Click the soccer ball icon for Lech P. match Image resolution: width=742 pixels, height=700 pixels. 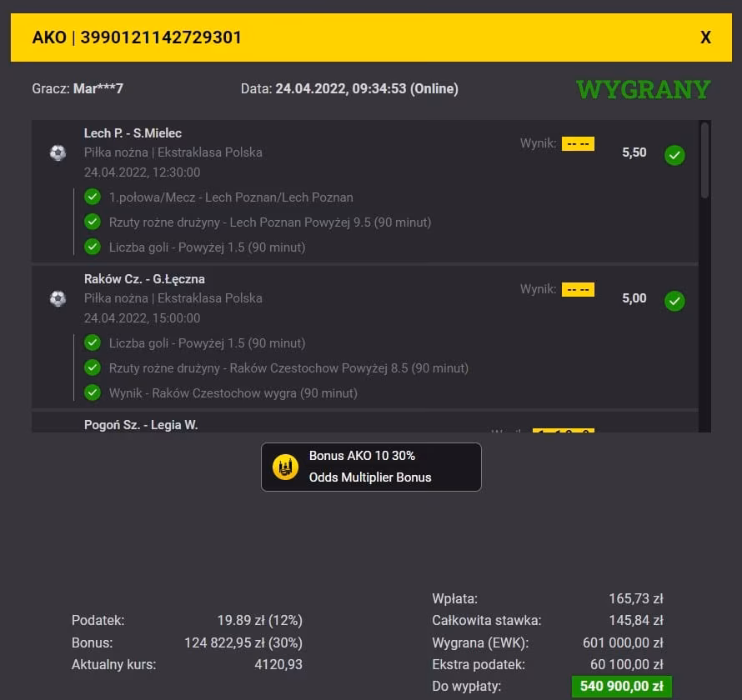pos(58,152)
